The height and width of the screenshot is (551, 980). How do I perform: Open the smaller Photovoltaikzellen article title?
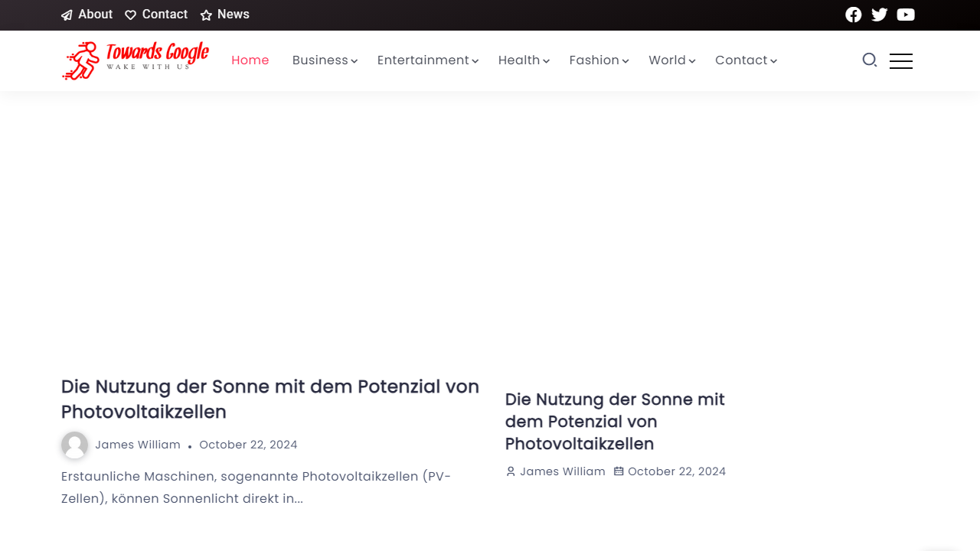[x=615, y=421]
